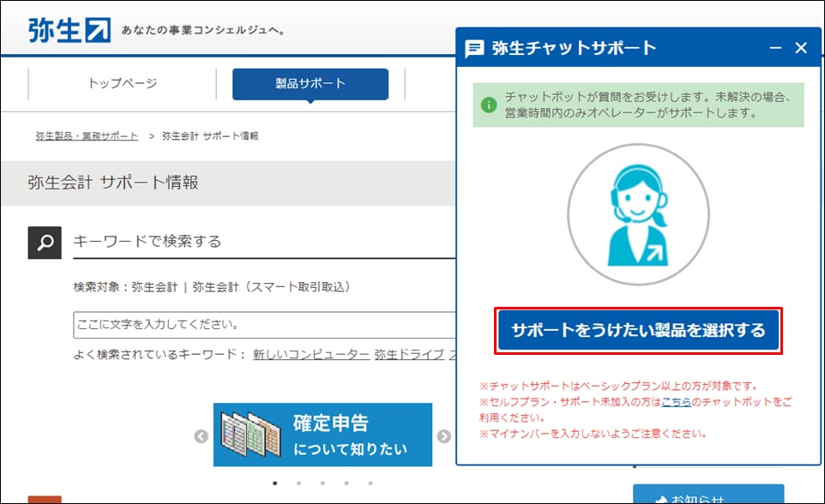Select the fourth carousel pagination dot
The height and width of the screenshot is (504, 825).
click(x=346, y=483)
